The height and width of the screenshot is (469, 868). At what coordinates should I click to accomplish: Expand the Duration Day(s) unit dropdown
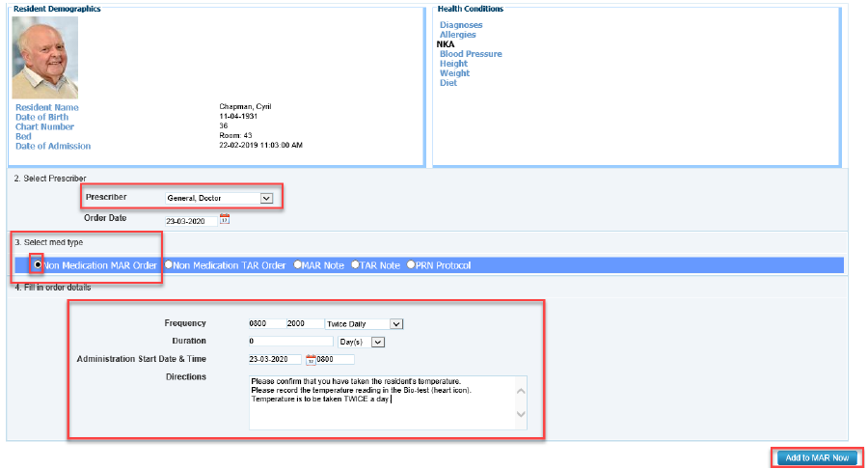click(378, 342)
